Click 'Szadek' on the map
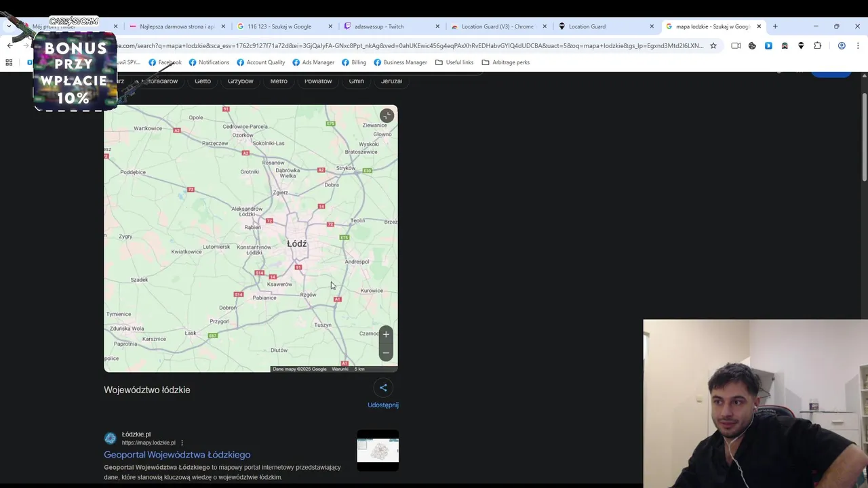This screenshot has width=868, height=488. [x=139, y=280]
